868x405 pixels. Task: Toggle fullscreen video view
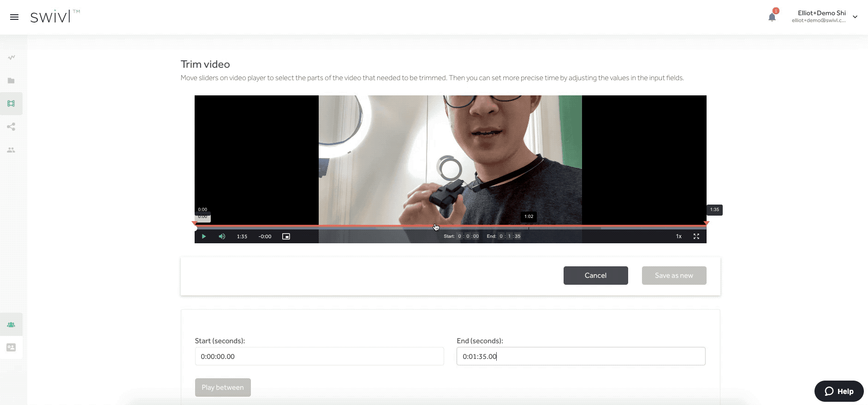click(x=696, y=236)
